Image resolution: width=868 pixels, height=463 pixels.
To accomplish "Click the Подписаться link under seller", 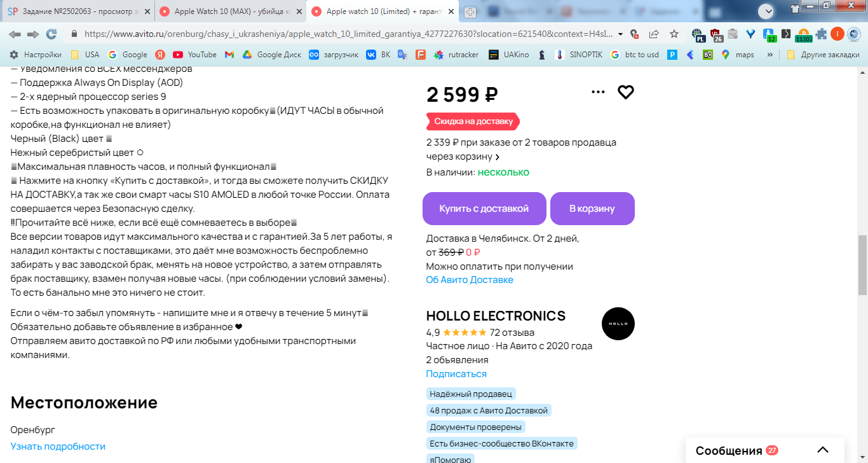I will pos(456,374).
